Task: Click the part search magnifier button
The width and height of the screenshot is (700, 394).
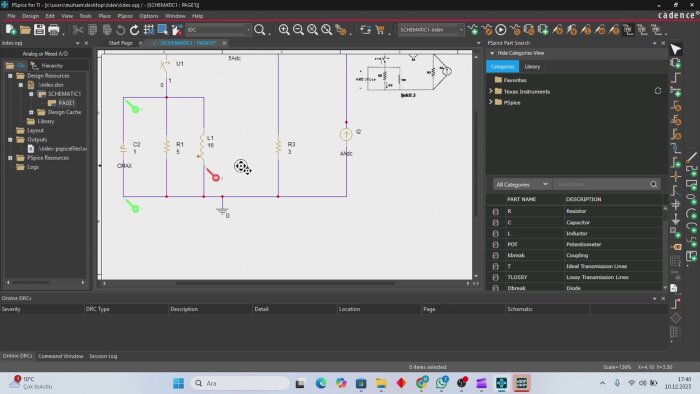Action: (x=654, y=184)
